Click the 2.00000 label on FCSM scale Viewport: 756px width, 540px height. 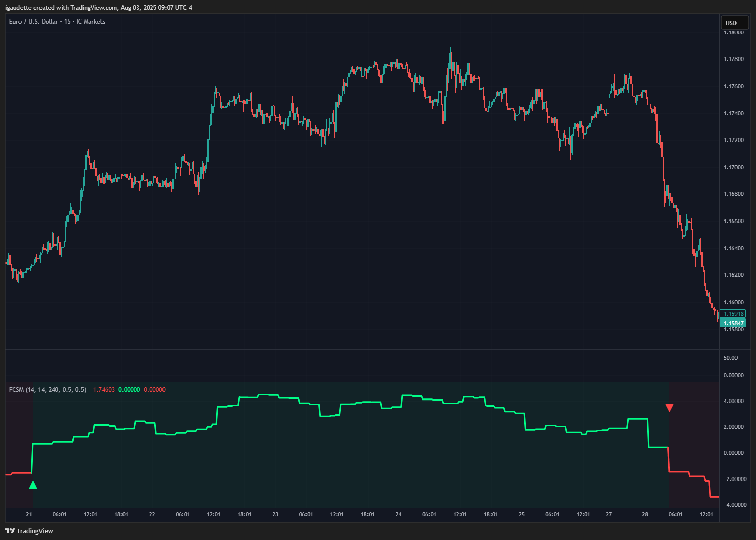[x=733, y=427]
